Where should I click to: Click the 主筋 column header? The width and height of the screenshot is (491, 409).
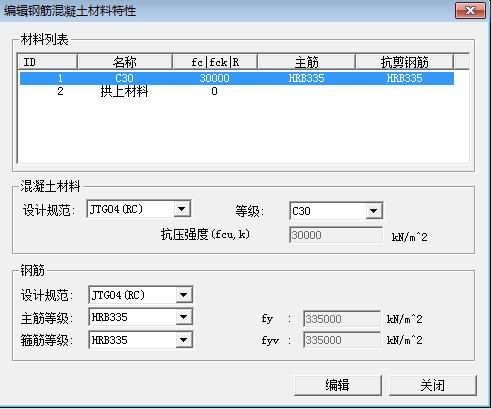(307, 62)
